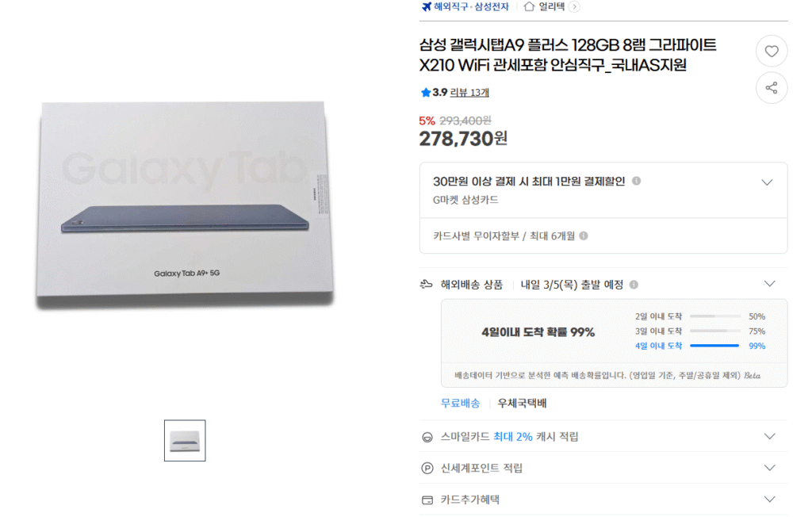
Task: Expand the 30만원 결제할인 details
Action: coord(766,182)
